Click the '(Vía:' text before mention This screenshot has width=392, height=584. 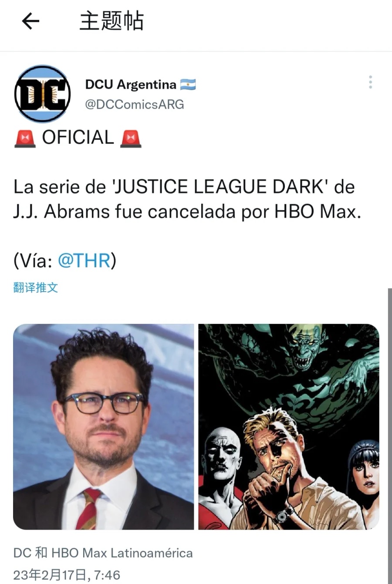(x=33, y=260)
